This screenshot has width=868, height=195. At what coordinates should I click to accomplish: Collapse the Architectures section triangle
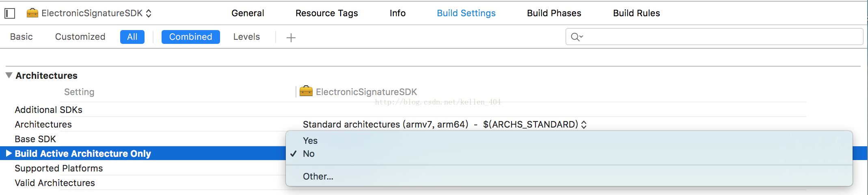coord(9,75)
